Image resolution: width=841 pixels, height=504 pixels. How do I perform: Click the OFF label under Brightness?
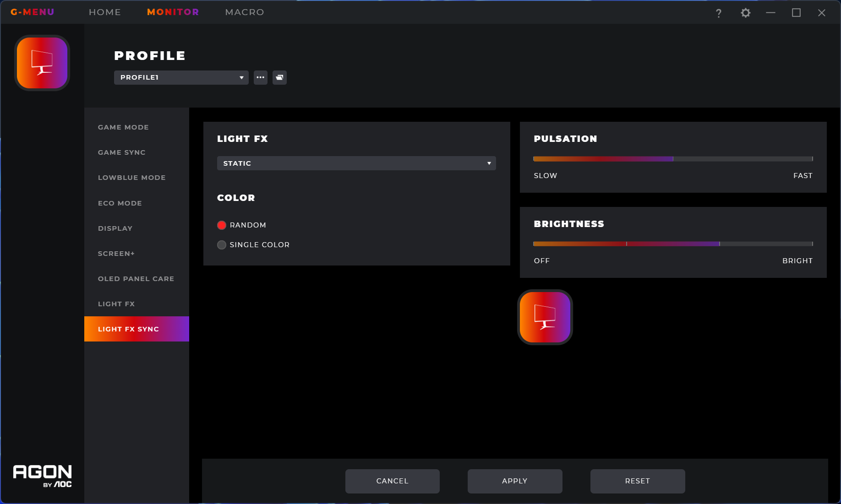click(542, 261)
